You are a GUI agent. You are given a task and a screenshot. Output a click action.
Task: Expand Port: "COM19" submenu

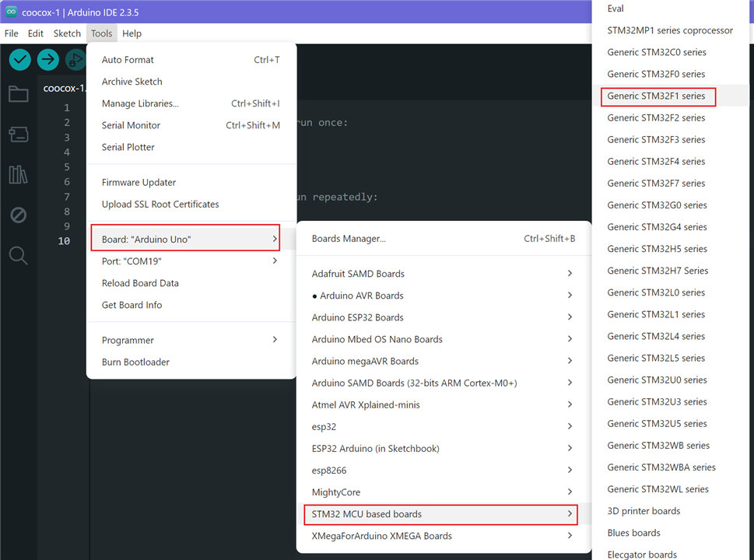(x=191, y=261)
